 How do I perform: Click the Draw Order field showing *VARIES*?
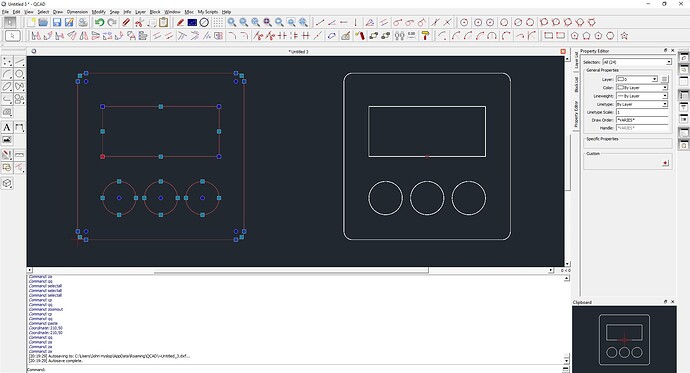[642, 120]
